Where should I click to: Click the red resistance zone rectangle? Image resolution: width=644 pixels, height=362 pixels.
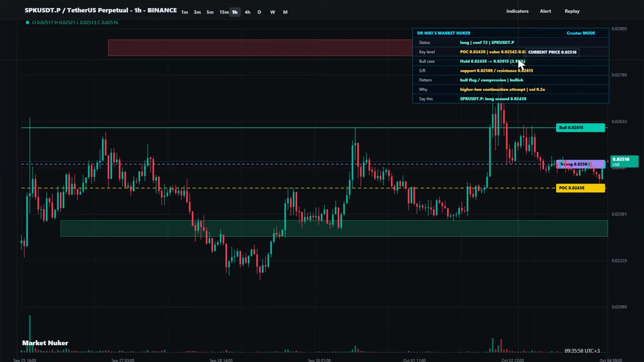[x=260, y=48]
